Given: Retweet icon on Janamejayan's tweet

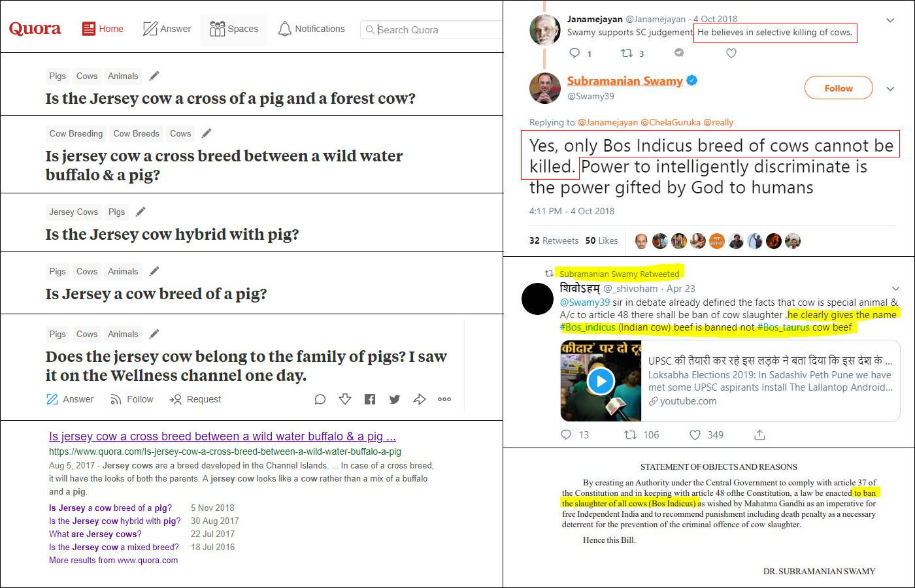Looking at the screenshot, I should coord(627,53).
